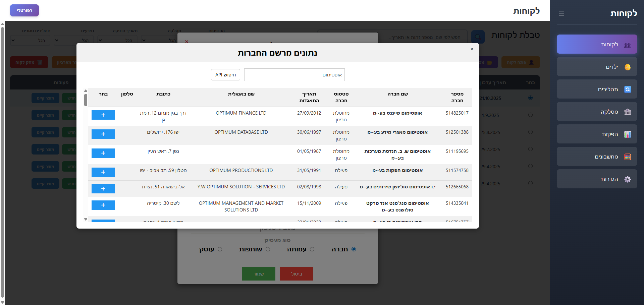Viewport: 644px width, 305px height.
Task: Click the מחק לקוח delete button
Action: click(29, 62)
